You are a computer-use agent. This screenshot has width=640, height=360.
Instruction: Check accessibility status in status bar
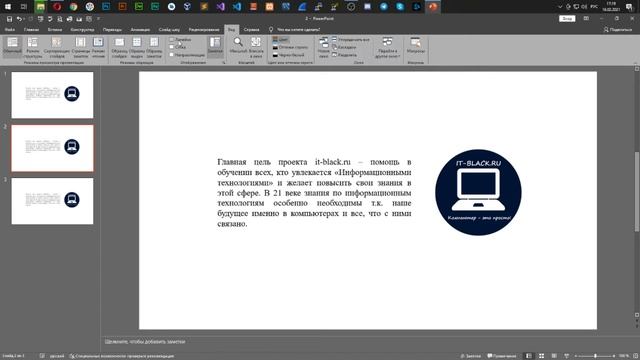(122, 356)
